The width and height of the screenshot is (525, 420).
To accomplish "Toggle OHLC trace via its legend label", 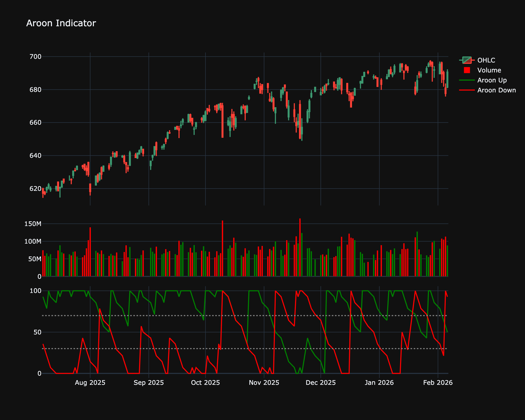I will (x=486, y=60).
